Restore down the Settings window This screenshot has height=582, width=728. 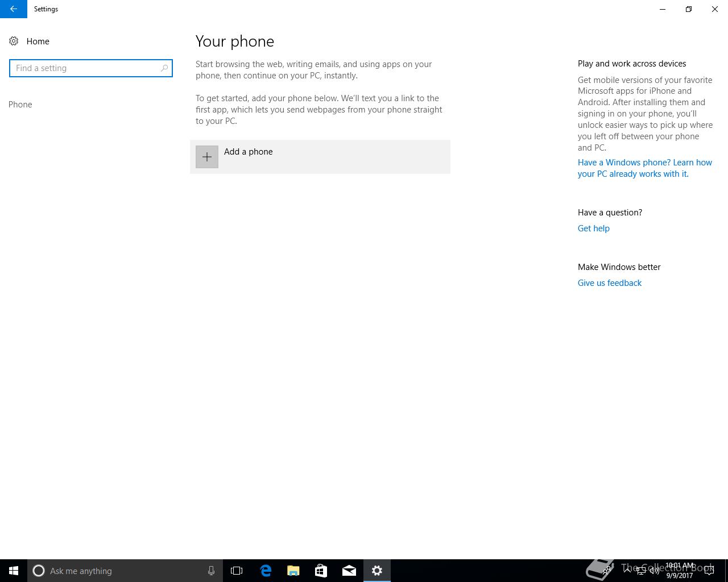tap(689, 9)
